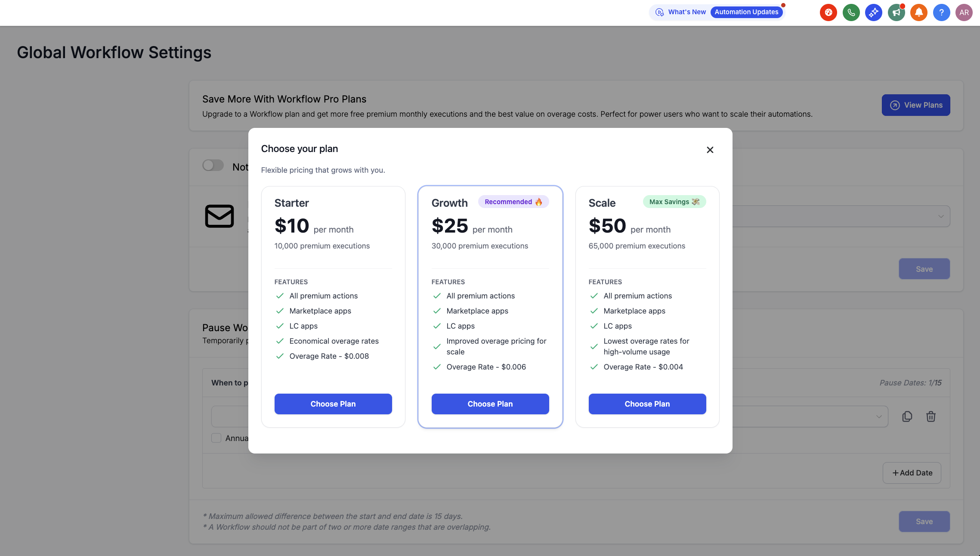Click the AR profile avatar
Image resolution: width=980 pixels, height=556 pixels.
964,12
